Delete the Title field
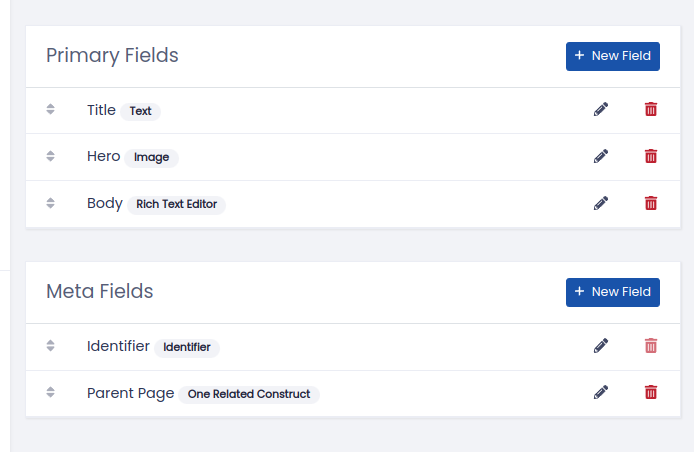The width and height of the screenshot is (694, 452). click(651, 109)
